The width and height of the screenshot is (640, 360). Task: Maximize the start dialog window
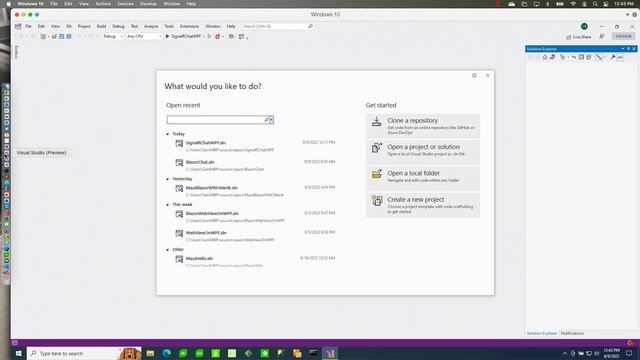point(474,75)
